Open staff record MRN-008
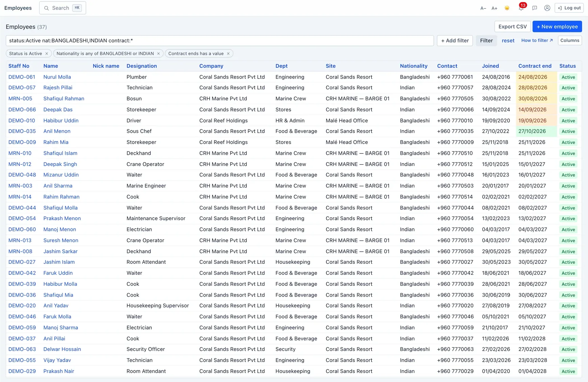Image resolution: width=588 pixels, height=382 pixels. [x=20, y=251]
